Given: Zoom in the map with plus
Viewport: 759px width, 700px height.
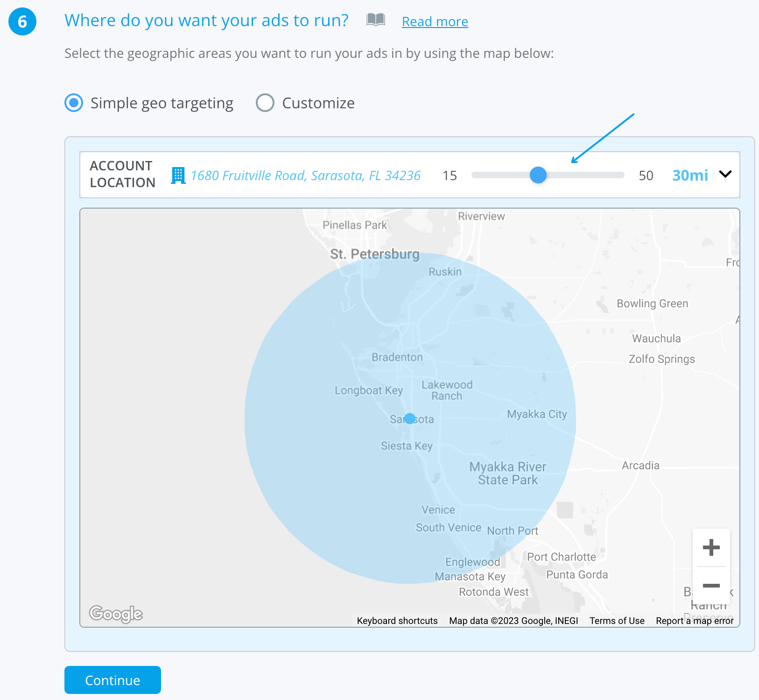Looking at the screenshot, I should tap(711, 547).
